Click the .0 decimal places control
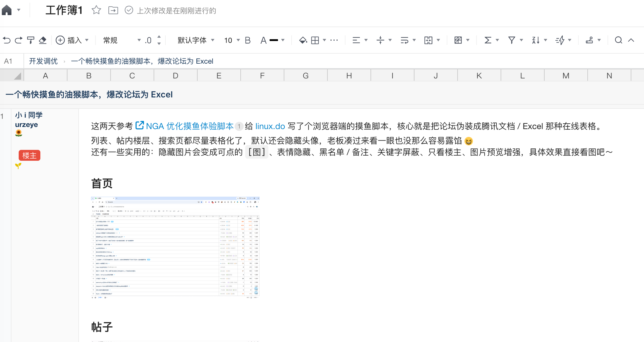 pyautogui.click(x=148, y=40)
